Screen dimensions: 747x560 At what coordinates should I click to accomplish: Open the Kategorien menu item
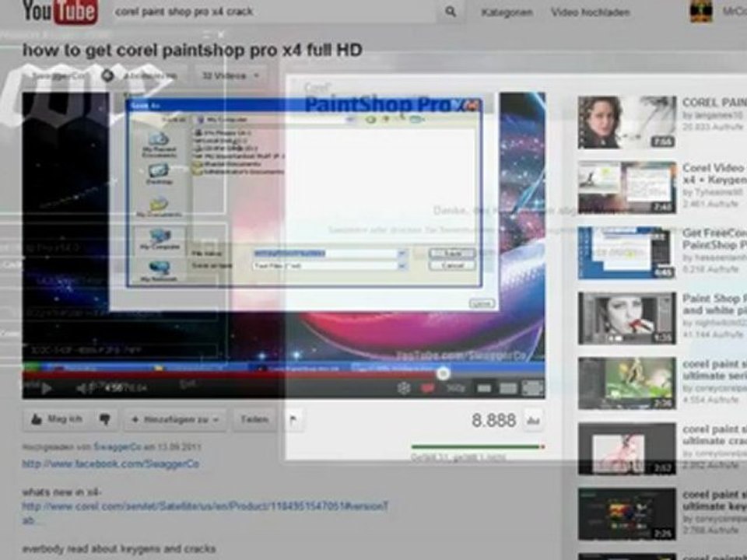click(x=507, y=12)
